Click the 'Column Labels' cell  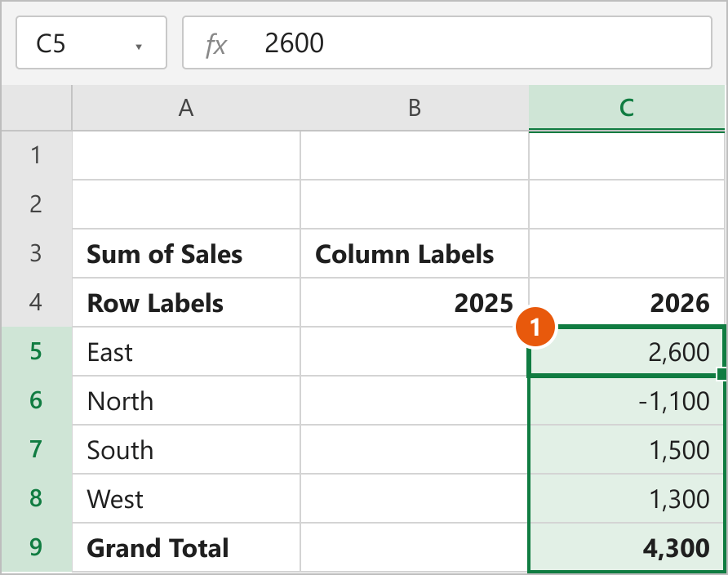coord(414,253)
